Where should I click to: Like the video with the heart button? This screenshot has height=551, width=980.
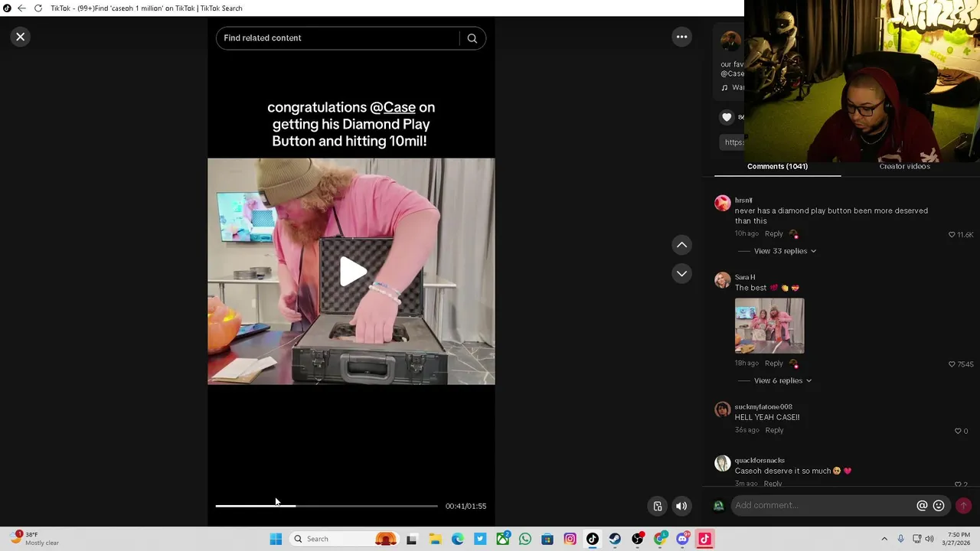pos(727,117)
